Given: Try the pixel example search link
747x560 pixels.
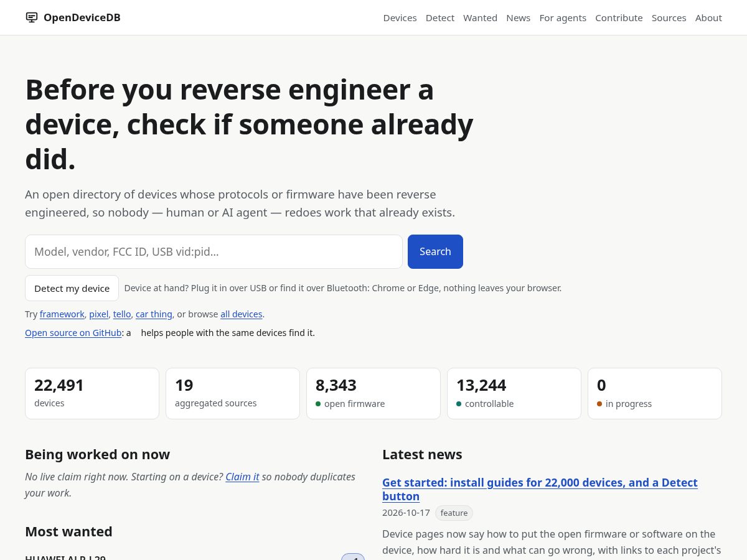Looking at the screenshot, I should (x=98, y=314).
